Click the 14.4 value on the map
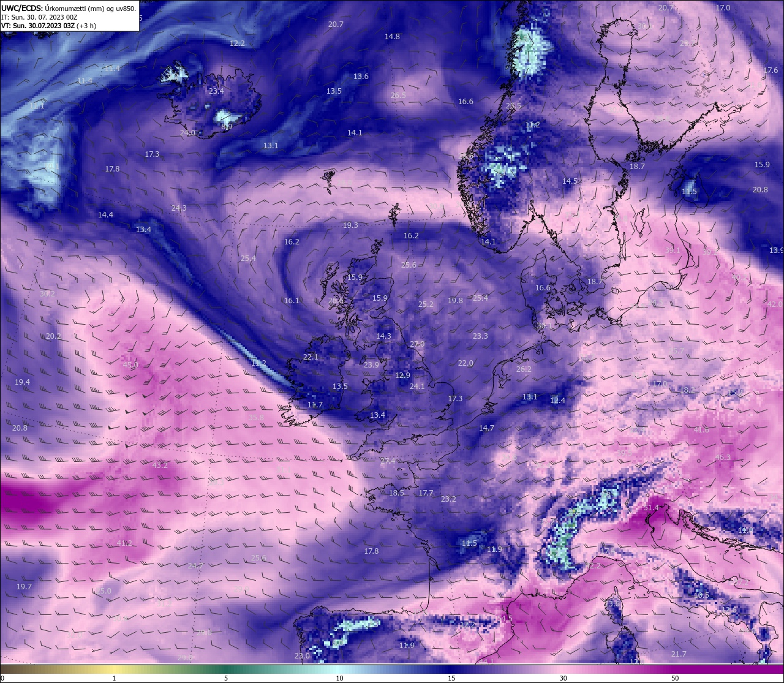This screenshot has height=683, width=784. [x=105, y=215]
